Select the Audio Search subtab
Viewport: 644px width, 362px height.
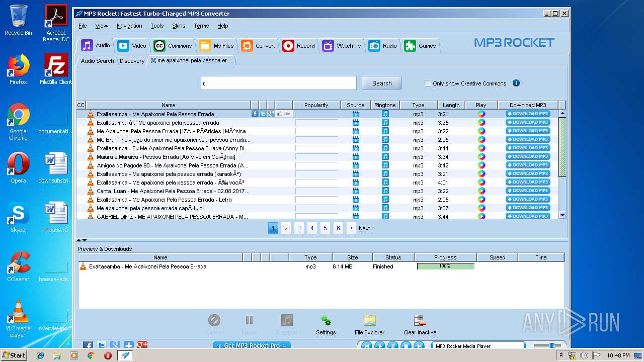tap(97, 61)
